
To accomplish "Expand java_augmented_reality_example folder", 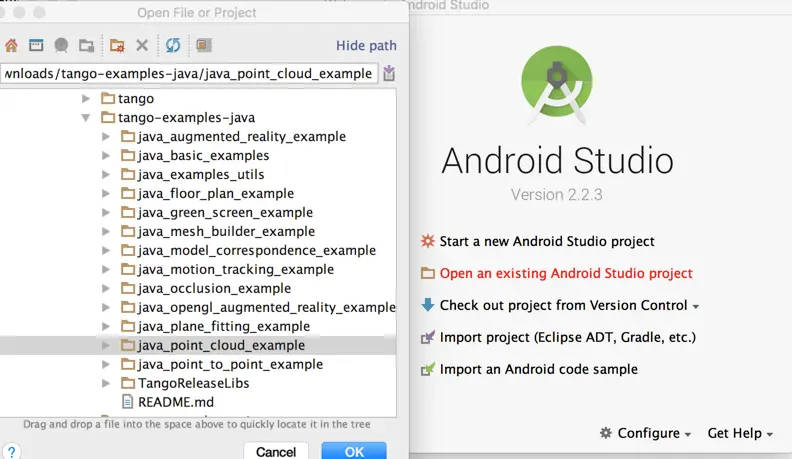I will coord(106,136).
